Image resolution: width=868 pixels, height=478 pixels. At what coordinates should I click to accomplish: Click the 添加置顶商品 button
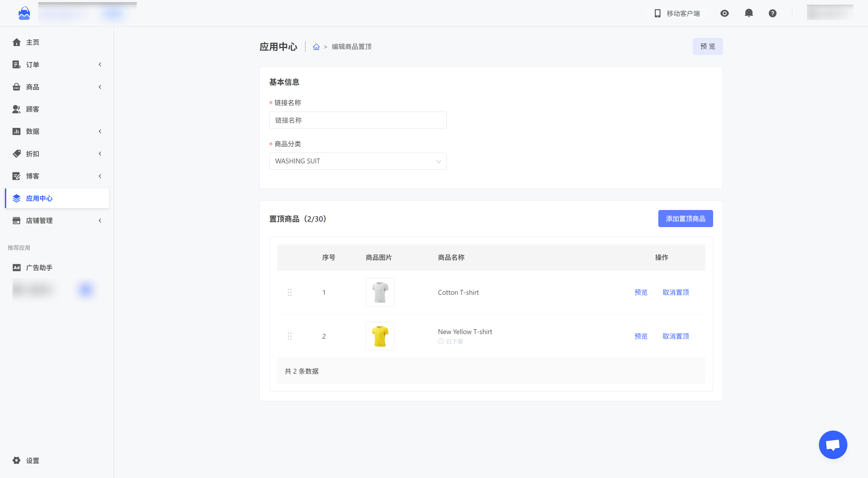[685, 218]
